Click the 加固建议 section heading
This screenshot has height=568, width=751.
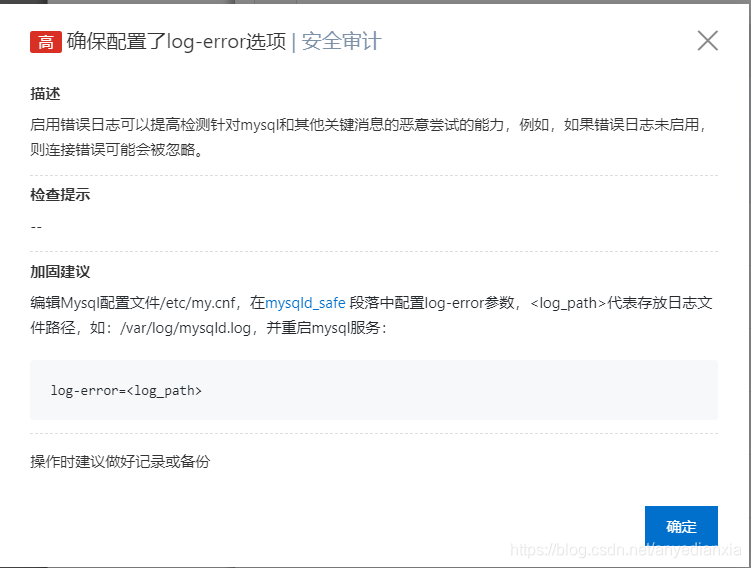tap(60, 272)
